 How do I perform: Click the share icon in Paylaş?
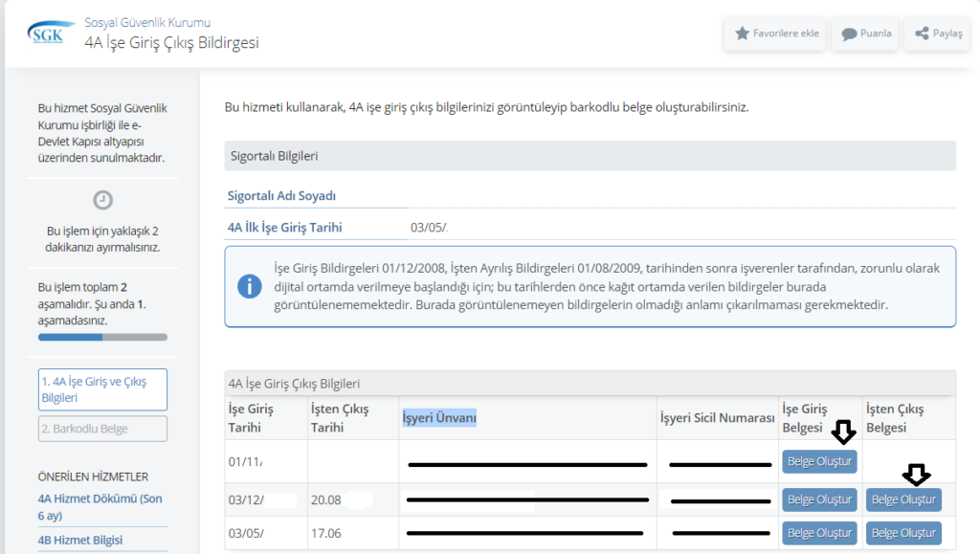pos(922,33)
